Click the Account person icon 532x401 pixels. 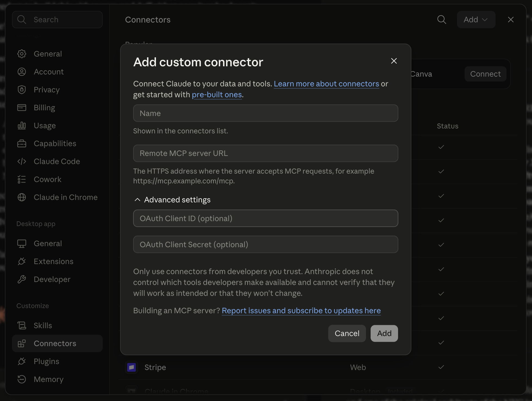pos(22,72)
